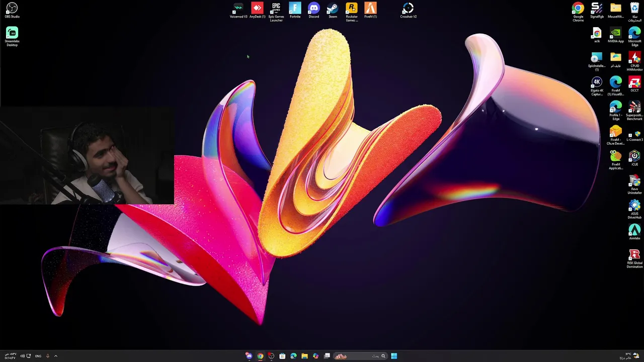Click the Crosshair V2 desktop icon
The image size is (644, 362).
pos(408,11)
